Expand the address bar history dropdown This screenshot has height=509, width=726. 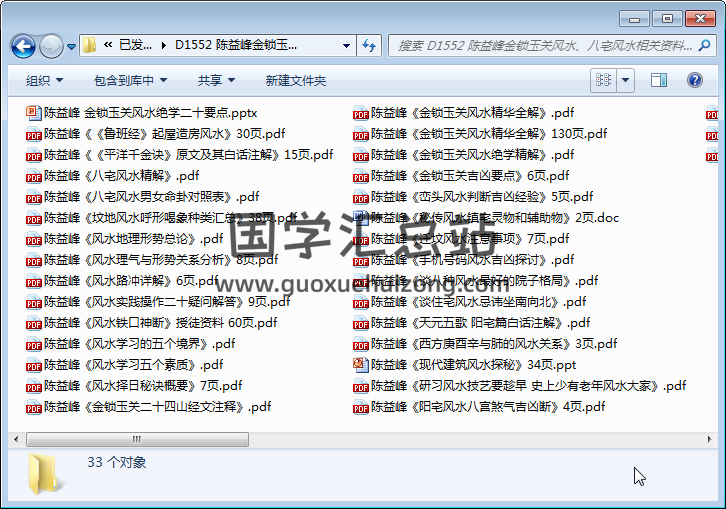tap(346, 46)
